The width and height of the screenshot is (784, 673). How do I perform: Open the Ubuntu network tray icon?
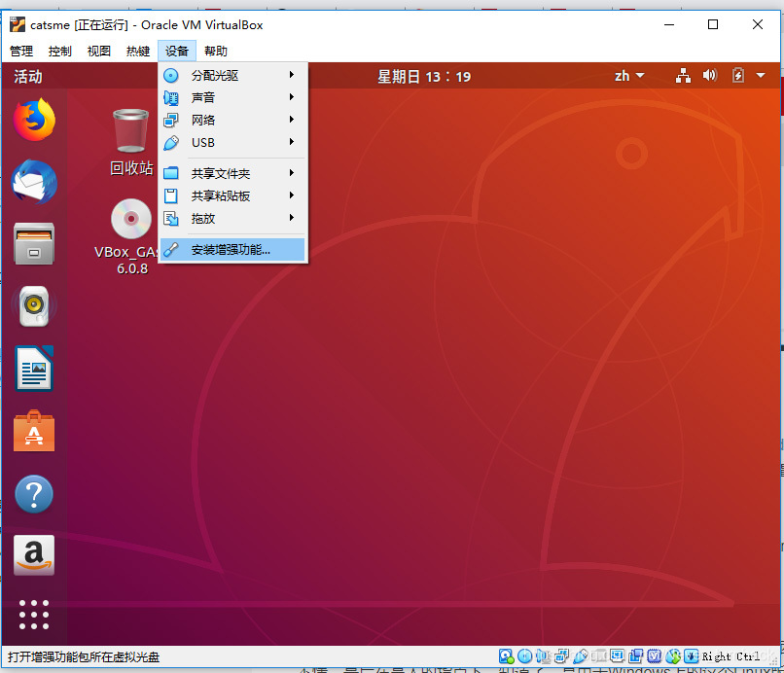[683, 76]
